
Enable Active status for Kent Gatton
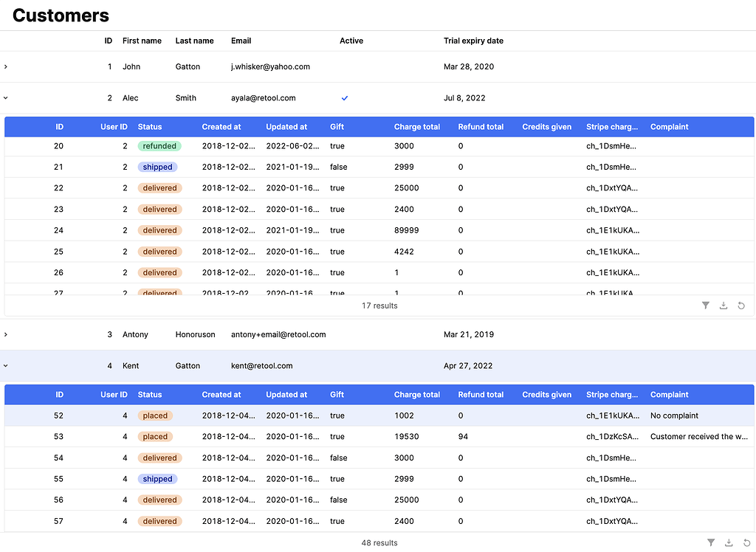coord(344,365)
